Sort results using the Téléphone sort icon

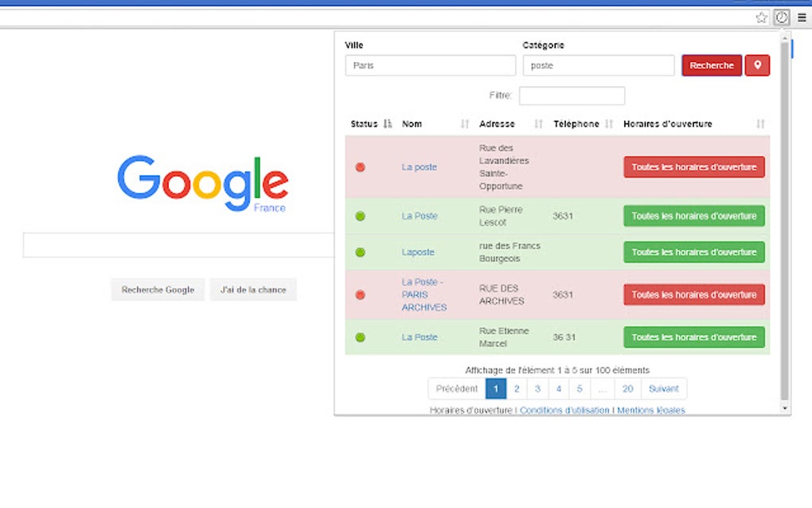click(x=609, y=123)
